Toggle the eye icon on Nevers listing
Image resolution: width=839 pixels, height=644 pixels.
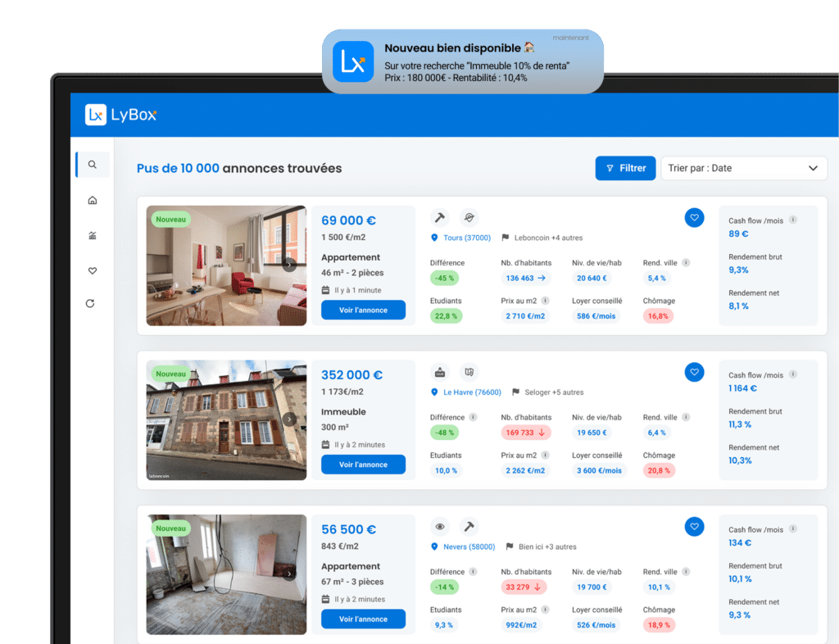click(x=440, y=527)
